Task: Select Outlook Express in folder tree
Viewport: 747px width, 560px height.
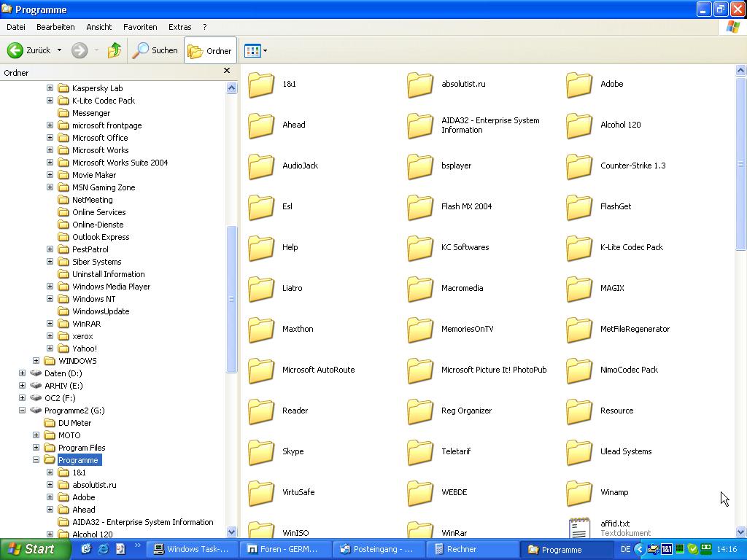Action: (x=101, y=237)
